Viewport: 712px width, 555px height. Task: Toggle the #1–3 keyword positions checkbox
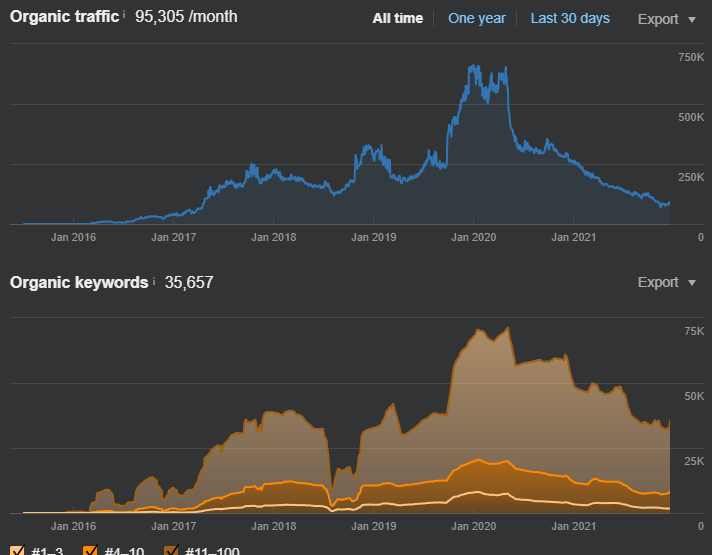[17, 550]
